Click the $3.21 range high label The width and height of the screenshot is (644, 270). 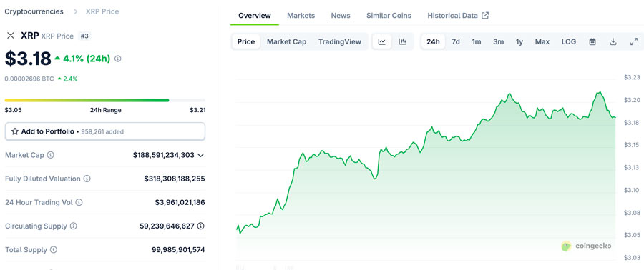197,110
